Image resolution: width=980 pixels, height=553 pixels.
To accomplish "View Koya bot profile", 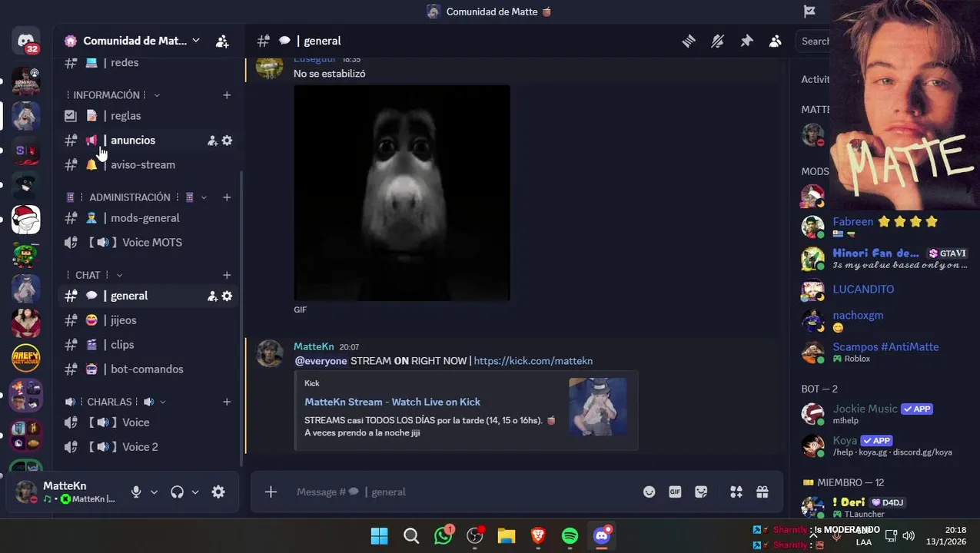I will [845, 441].
